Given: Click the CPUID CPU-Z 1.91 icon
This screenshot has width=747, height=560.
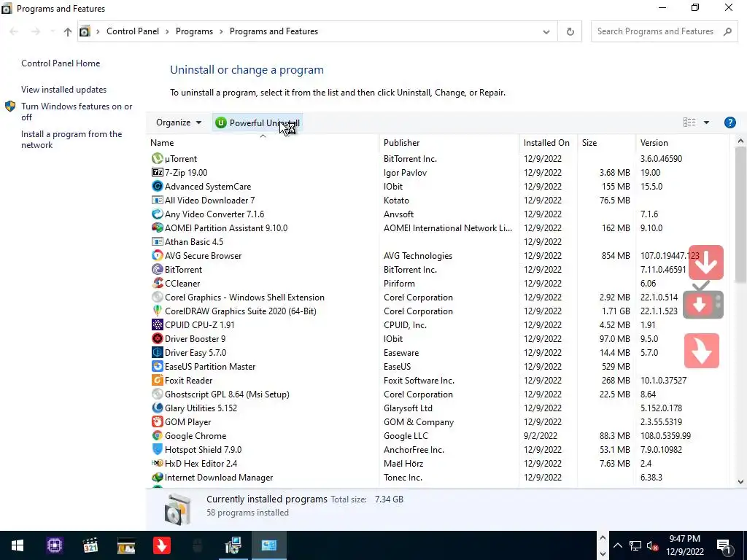Looking at the screenshot, I should [158, 324].
